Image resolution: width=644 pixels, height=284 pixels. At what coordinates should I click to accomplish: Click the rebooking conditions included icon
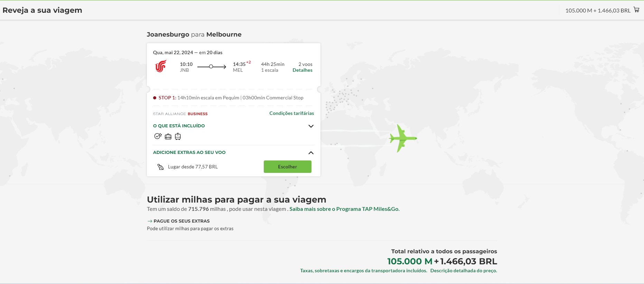pyautogui.click(x=158, y=136)
